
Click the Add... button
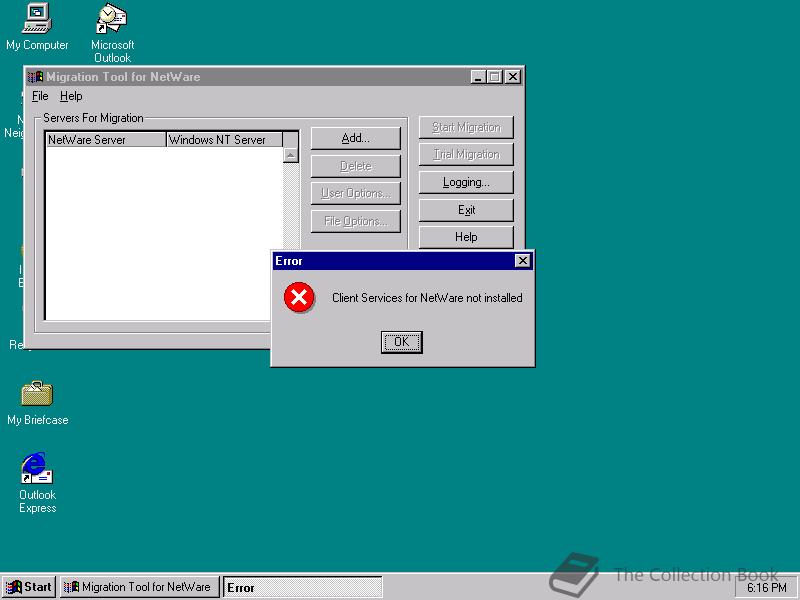[356, 138]
